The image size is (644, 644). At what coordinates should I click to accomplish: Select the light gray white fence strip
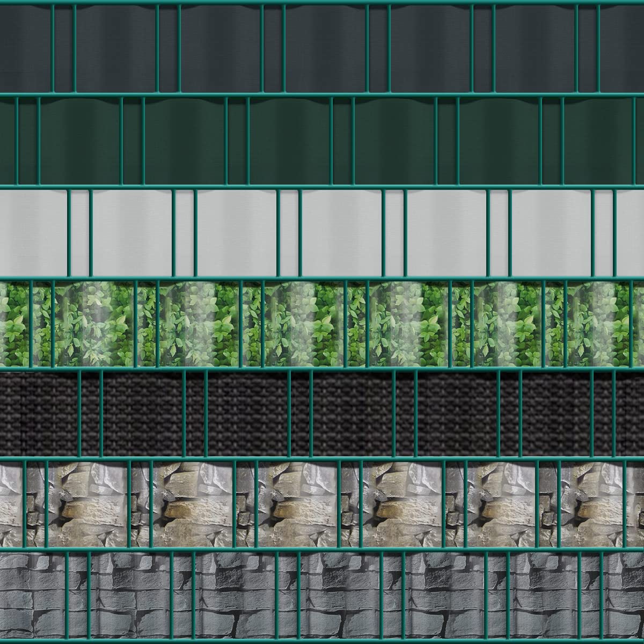322,232
